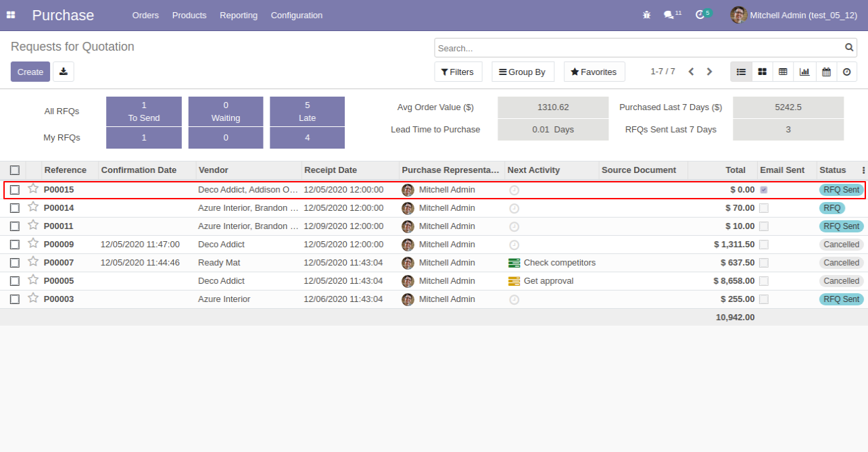The height and width of the screenshot is (452, 868).
Task: Click the Search input field
Action: (x=639, y=48)
